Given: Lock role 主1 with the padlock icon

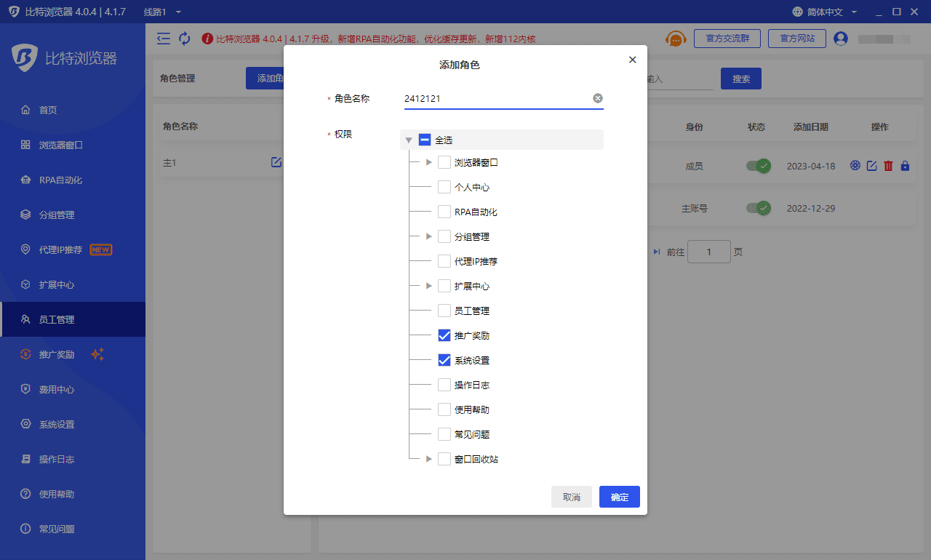Looking at the screenshot, I should 905,166.
